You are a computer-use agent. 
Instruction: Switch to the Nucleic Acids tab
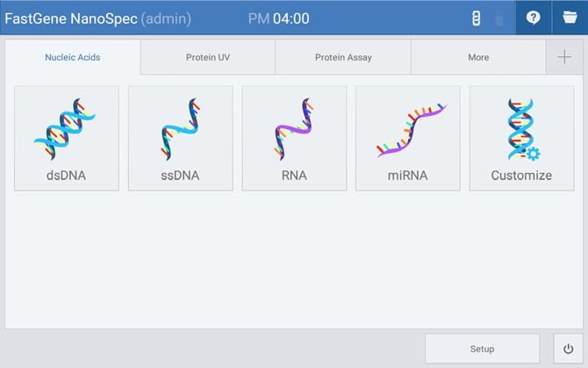coord(73,57)
